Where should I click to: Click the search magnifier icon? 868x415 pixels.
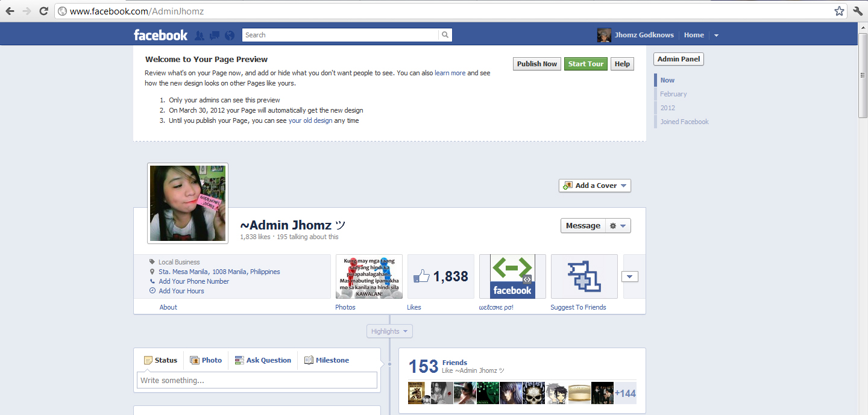coord(445,35)
